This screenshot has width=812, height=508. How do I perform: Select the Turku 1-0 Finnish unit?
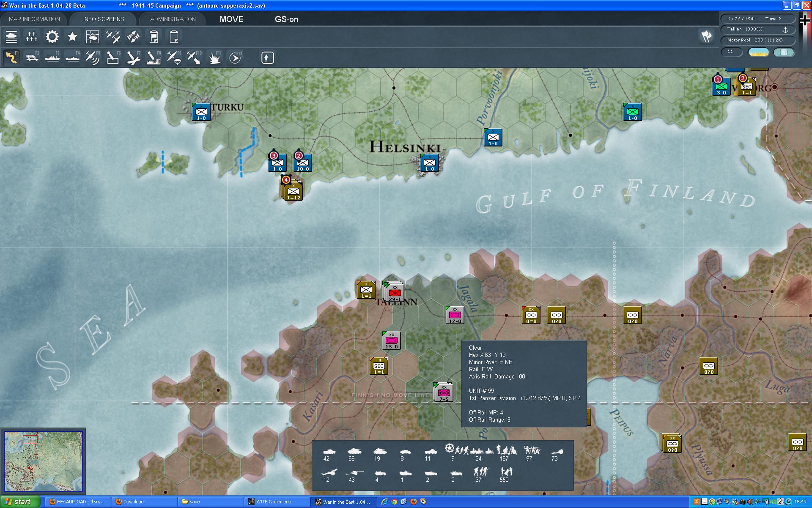201,112
